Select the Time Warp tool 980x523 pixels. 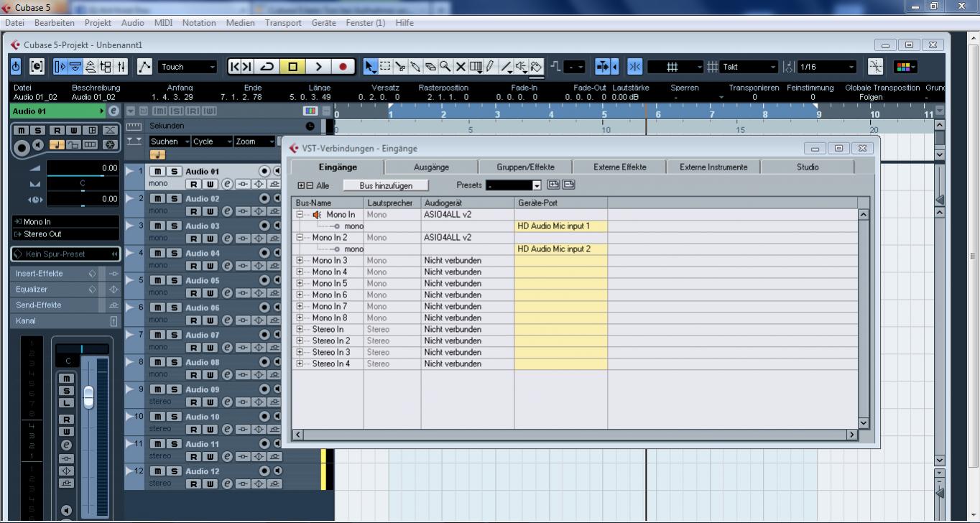click(476, 67)
